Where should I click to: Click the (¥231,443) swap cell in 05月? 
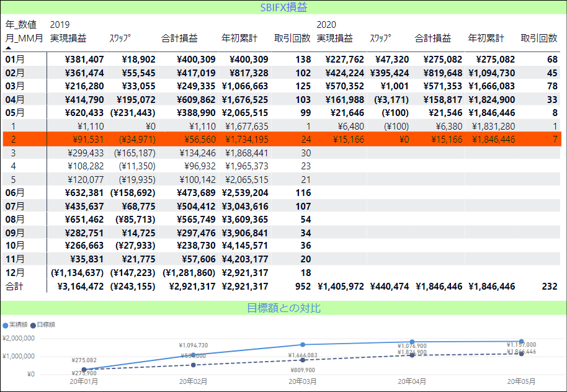pos(133,113)
